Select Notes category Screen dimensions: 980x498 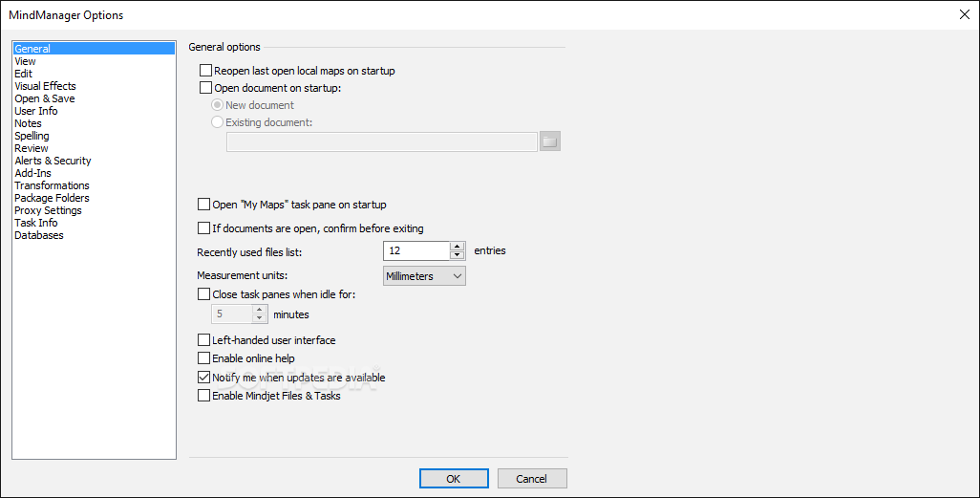click(x=95, y=123)
